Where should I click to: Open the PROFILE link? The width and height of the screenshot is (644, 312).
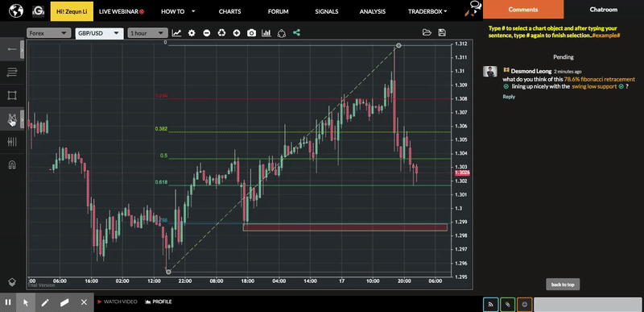158,302
